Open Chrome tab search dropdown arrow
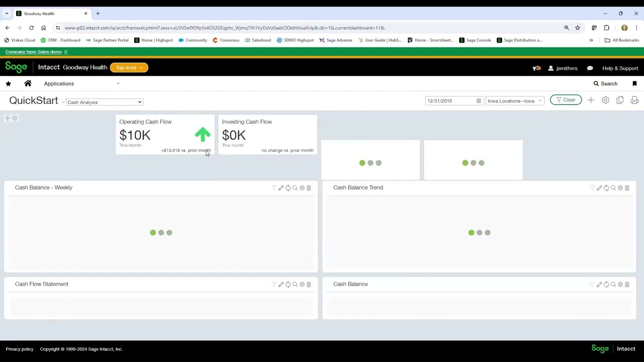The height and width of the screenshot is (362, 644). coord(7,14)
